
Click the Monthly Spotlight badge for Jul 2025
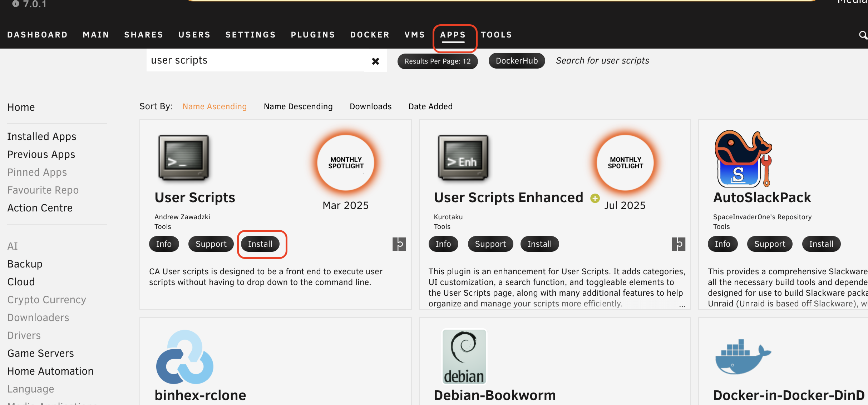point(625,162)
